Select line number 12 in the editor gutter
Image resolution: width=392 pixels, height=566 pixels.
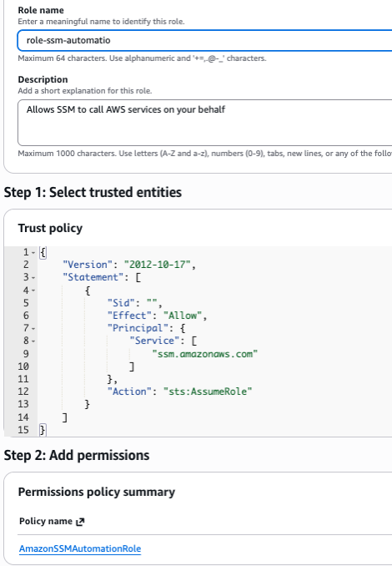click(23, 392)
